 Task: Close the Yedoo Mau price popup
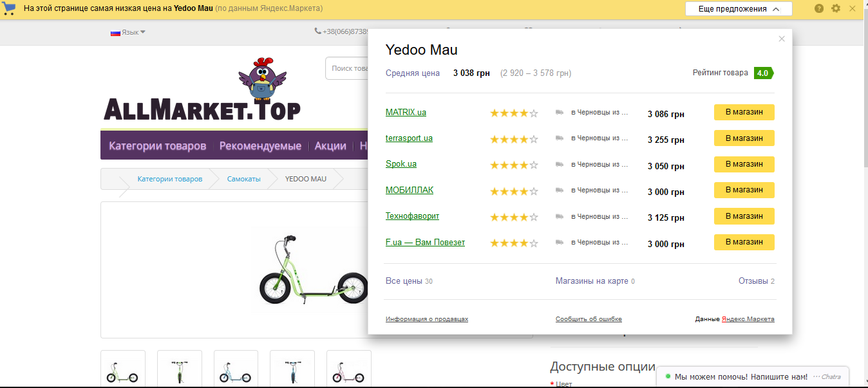[782, 39]
